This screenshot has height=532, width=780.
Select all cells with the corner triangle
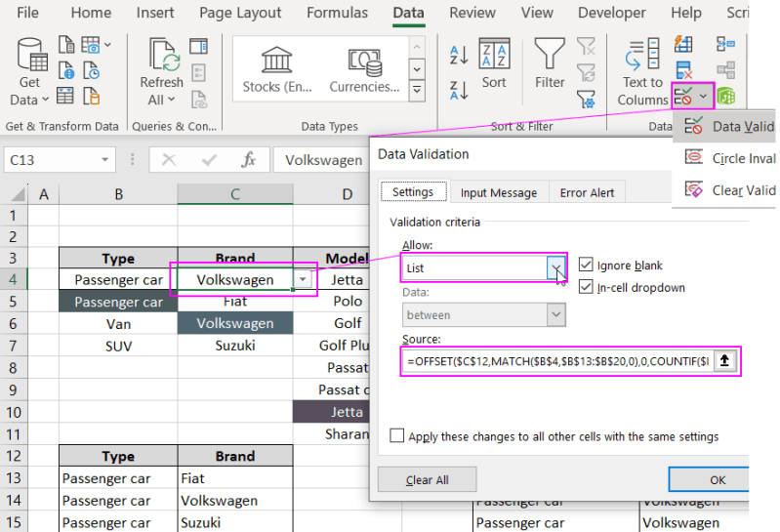18,194
